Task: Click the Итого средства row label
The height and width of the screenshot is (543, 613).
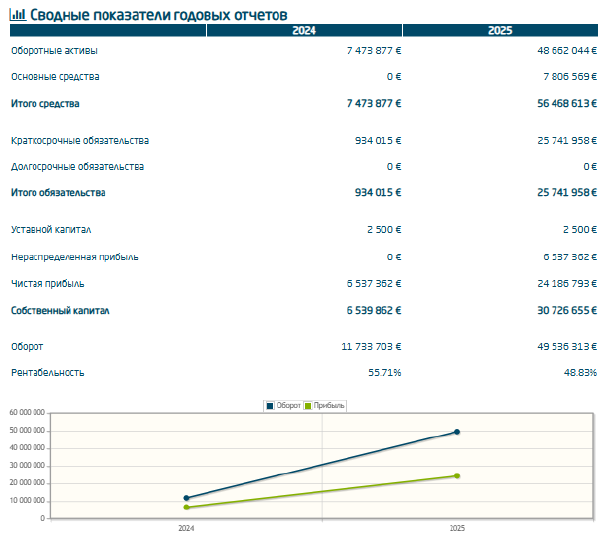Action: point(45,104)
